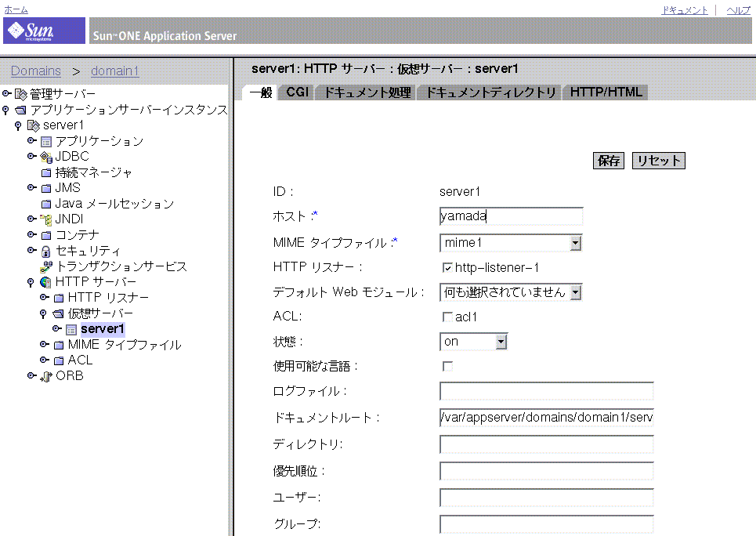Viewport: 756px width, 536px height.
Task: Click the 管理サーバー node icon
Action: point(20,94)
